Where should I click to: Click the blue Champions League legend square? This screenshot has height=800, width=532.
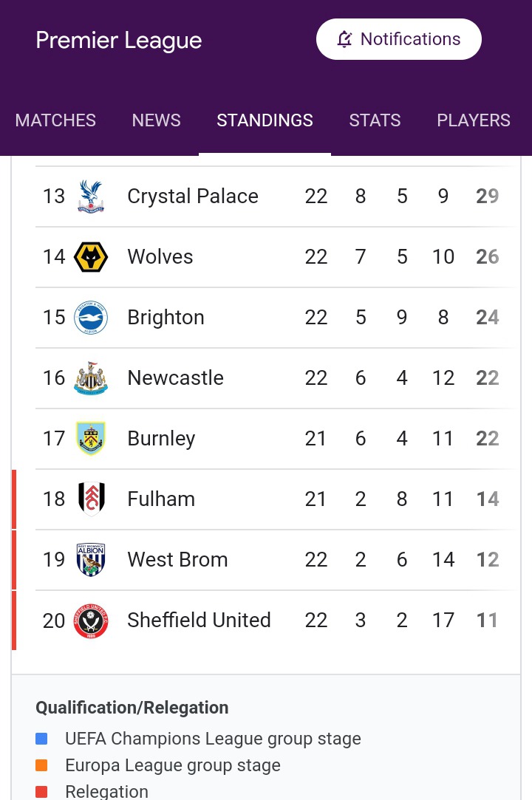pos(41,738)
